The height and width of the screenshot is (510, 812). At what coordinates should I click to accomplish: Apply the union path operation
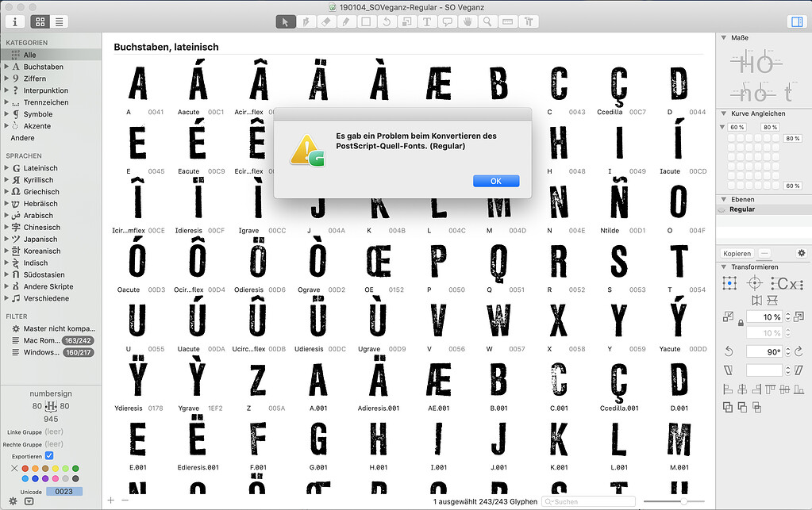click(728, 408)
